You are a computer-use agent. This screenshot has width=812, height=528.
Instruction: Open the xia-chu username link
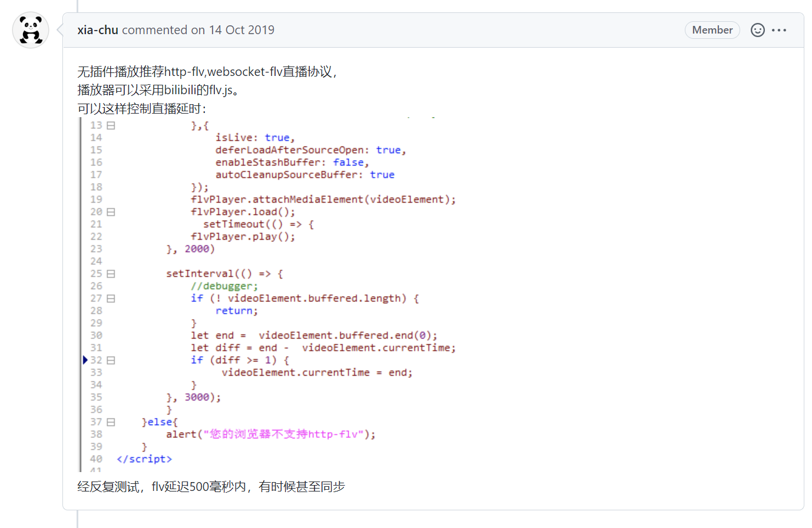(x=98, y=30)
